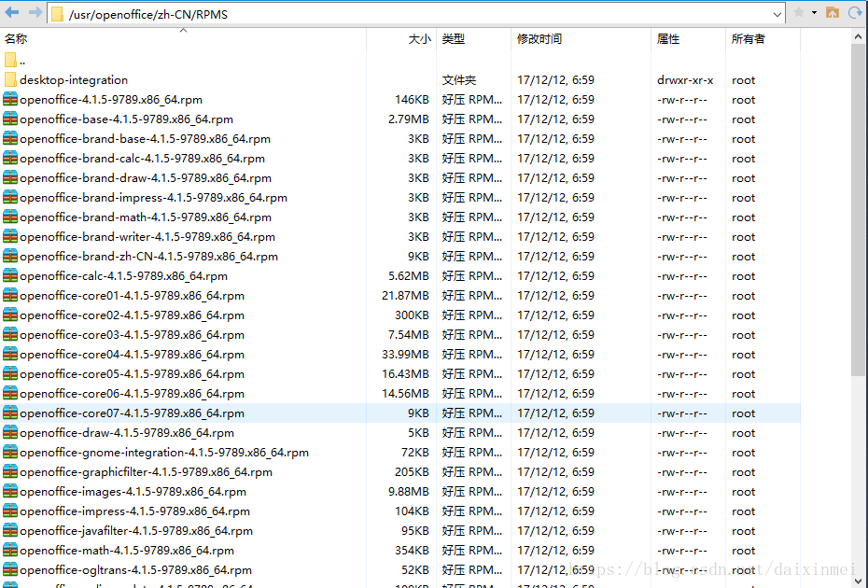Click the vertical scrollbar thumb

click(x=858, y=210)
